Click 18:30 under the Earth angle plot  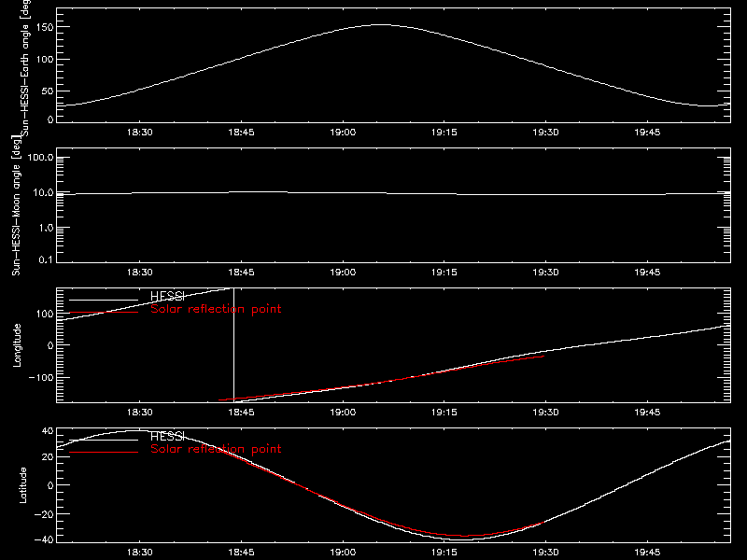click(x=139, y=133)
